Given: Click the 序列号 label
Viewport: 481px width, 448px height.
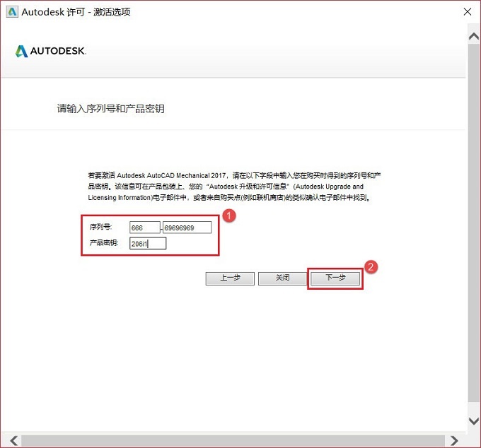Looking at the screenshot, I should (x=101, y=227).
